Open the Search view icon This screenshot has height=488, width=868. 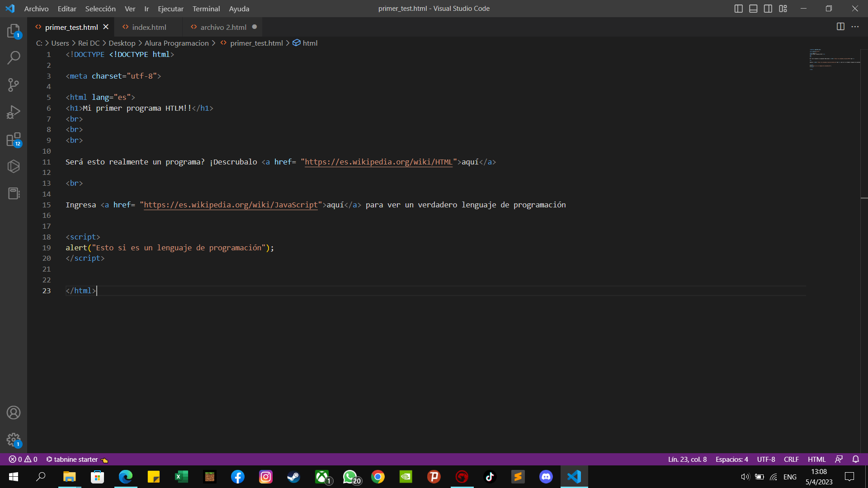coord(14,57)
